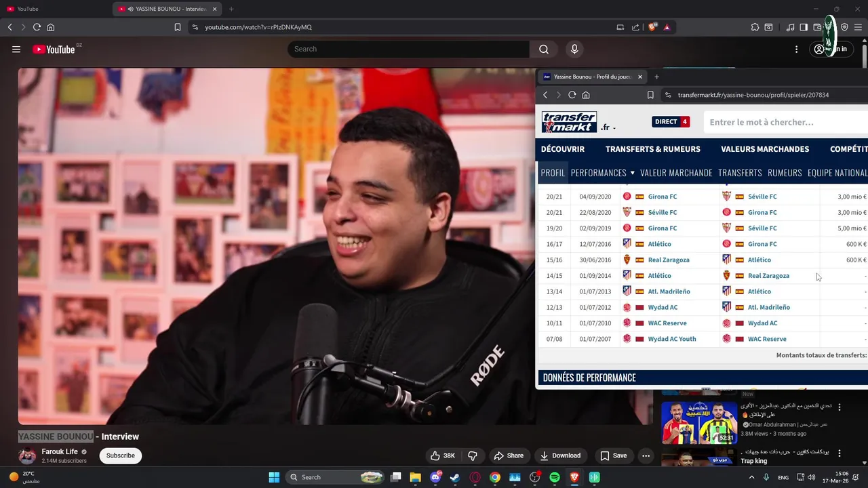Viewport: 868px width, 488px height.
Task: Open YouTube settings three-dot menu
Action: (796, 49)
